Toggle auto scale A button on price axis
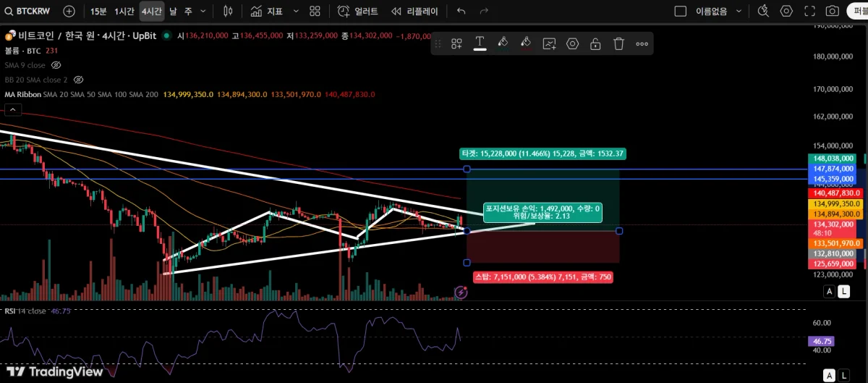The width and height of the screenshot is (868, 383). (830, 291)
